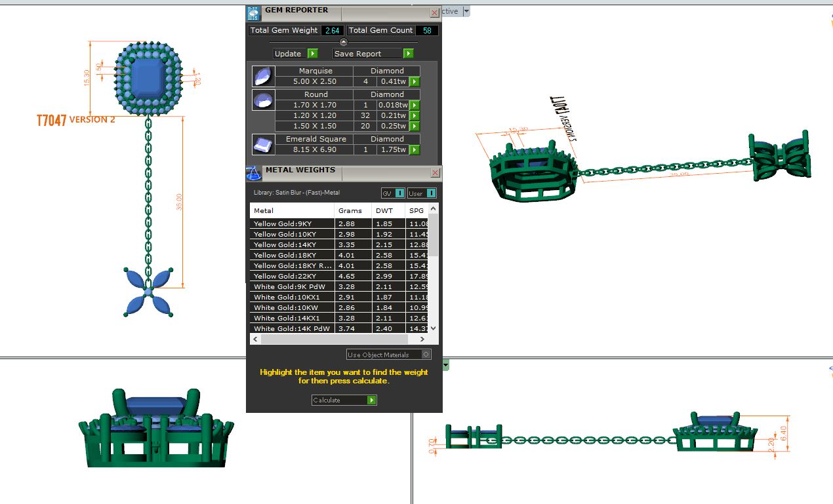Enable Use Object Materials option
833x504 pixels.
click(x=426, y=355)
